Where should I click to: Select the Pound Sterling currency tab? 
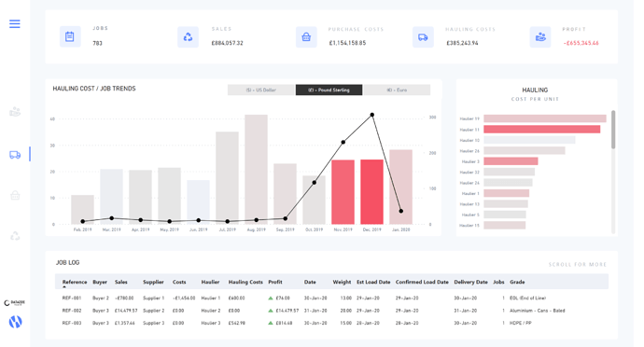click(329, 90)
